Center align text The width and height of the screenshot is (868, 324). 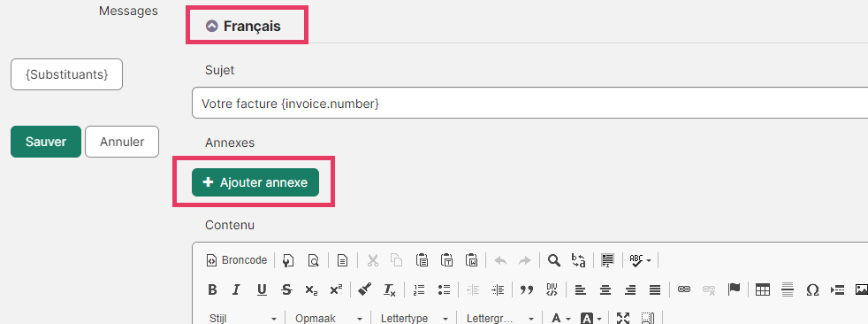pyautogui.click(x=605, y=289)
